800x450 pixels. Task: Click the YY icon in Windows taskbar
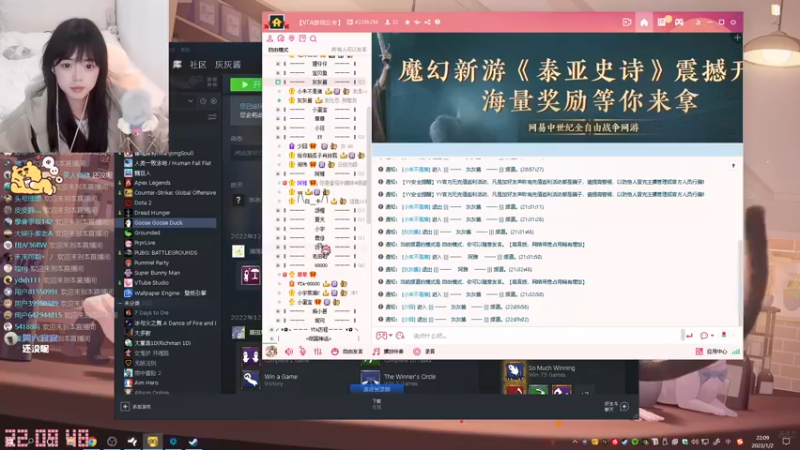[153, 441]
